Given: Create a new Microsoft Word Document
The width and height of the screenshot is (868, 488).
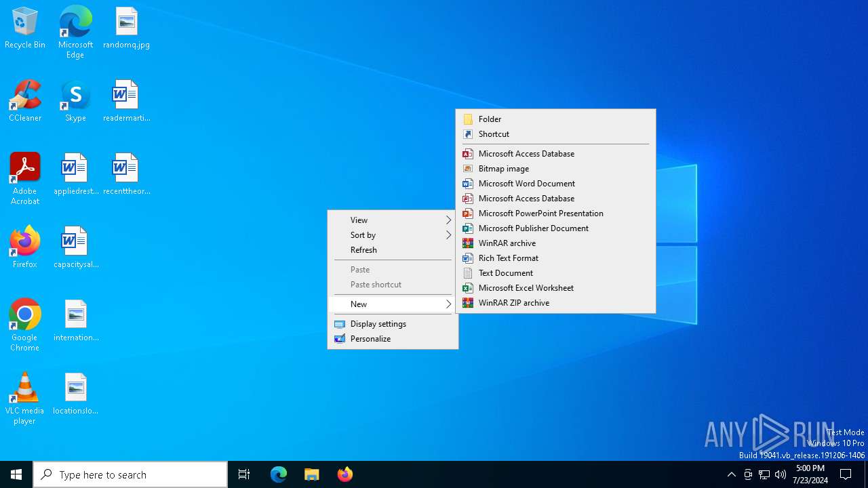Looking at the screenshot, I should pyautogui.click(x=555, y=184).
